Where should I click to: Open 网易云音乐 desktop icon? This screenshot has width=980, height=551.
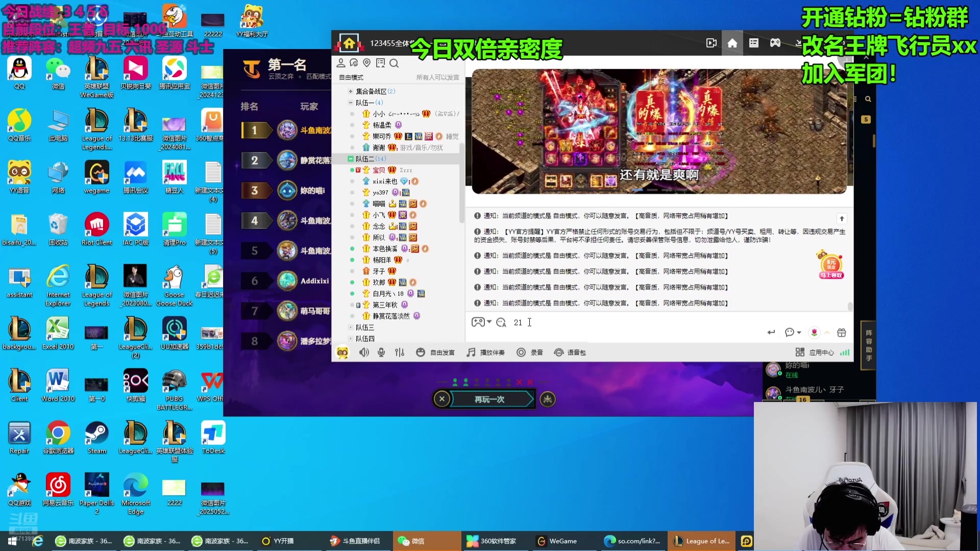(x=58, y=489)
